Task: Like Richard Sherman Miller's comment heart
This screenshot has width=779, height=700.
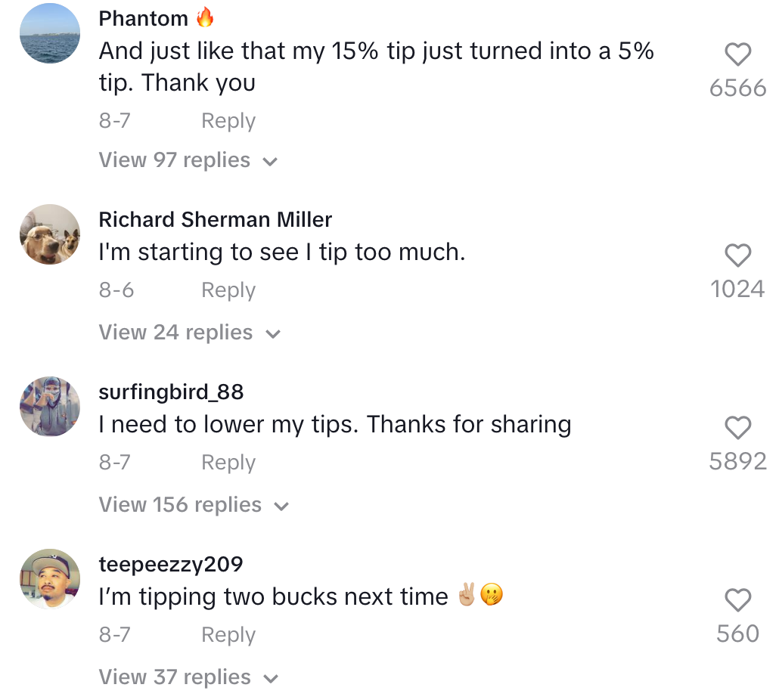Action: 737,256
